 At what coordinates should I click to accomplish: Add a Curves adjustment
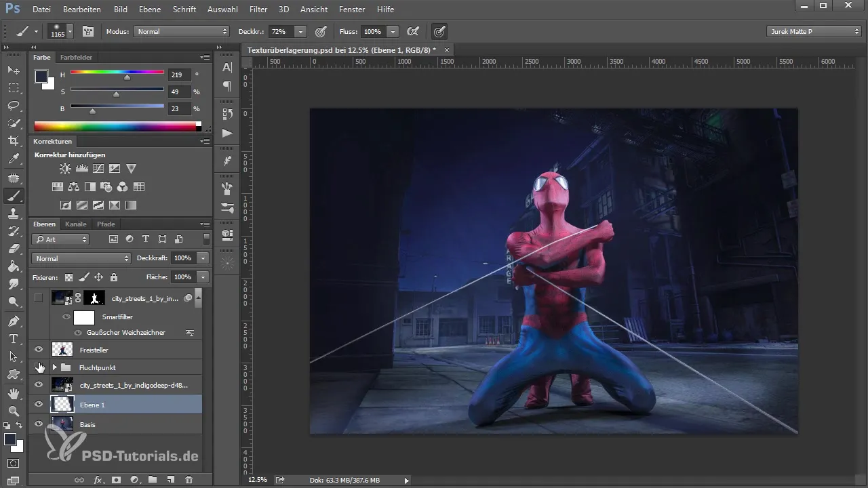coord(98,169)
